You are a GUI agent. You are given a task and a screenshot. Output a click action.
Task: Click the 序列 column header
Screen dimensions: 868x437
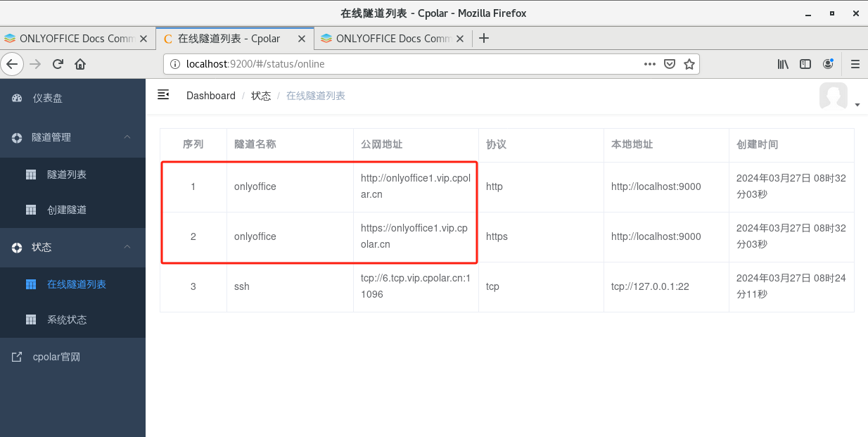pyautogui.click(x=193, y=144)
